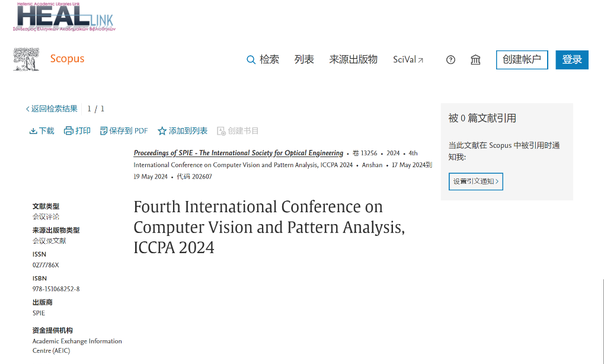Click ISBN value 978-151068252-8
Screen dimensions: 604x364
coord(56,289)
